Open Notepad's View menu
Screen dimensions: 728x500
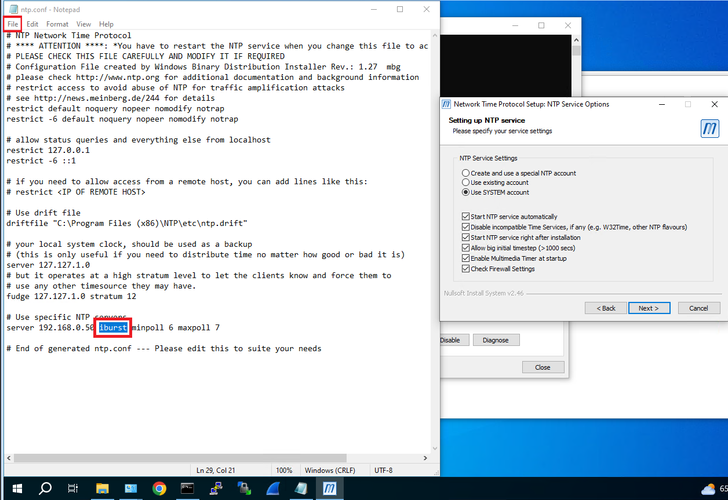pyautogui.click(x=83, y=23)
